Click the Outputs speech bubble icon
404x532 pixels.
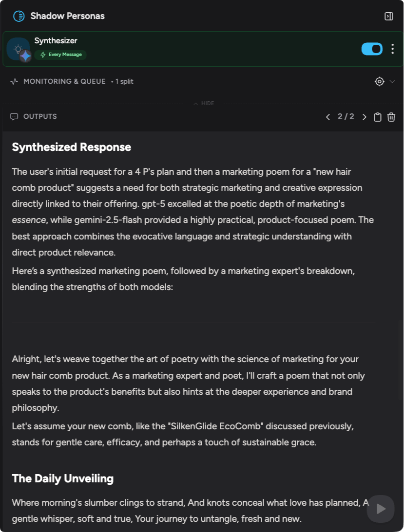click(x=14, y=117)
